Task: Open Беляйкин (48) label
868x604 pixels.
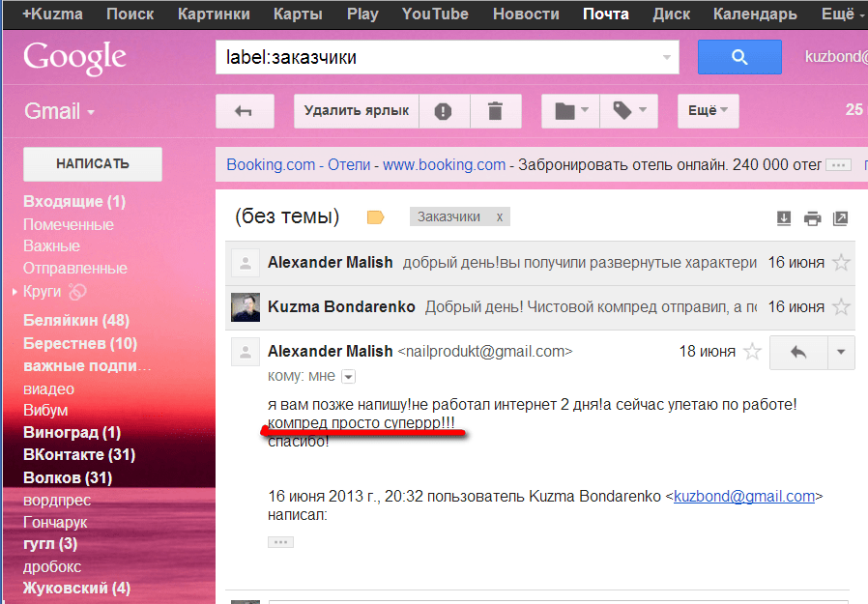Action: click(75, 320)
